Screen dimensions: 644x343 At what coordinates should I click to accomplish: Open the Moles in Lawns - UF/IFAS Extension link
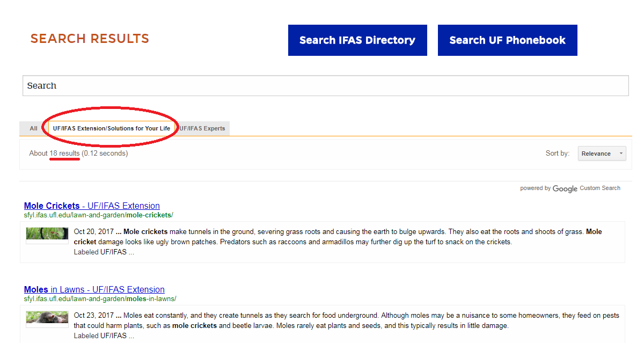(94, 289)
